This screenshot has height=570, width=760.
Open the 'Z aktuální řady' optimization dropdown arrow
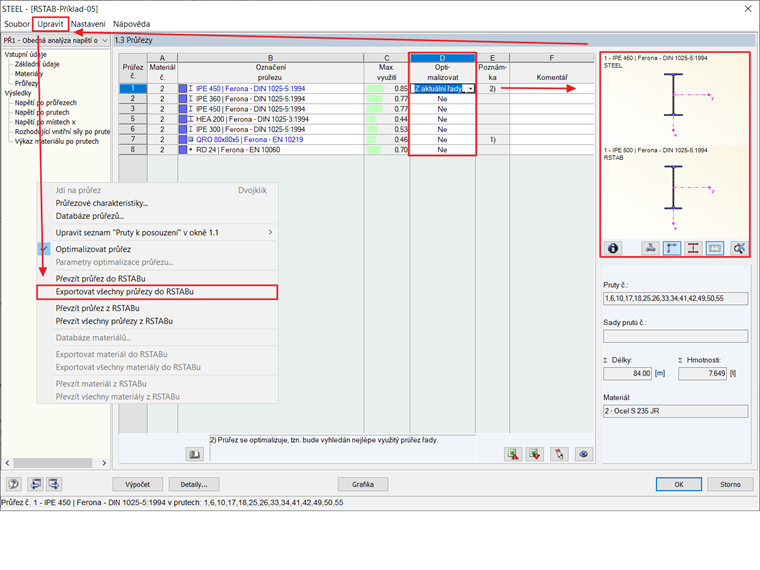[470, 89]
